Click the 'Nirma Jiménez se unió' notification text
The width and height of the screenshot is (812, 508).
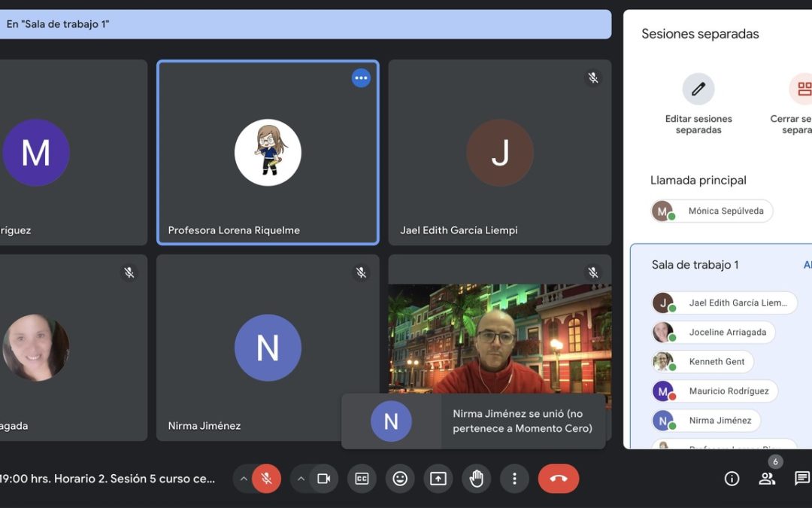[523, 421]
